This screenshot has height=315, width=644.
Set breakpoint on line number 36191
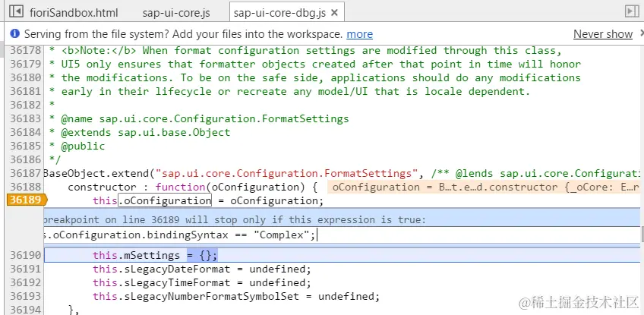click(x=26, y=269)
